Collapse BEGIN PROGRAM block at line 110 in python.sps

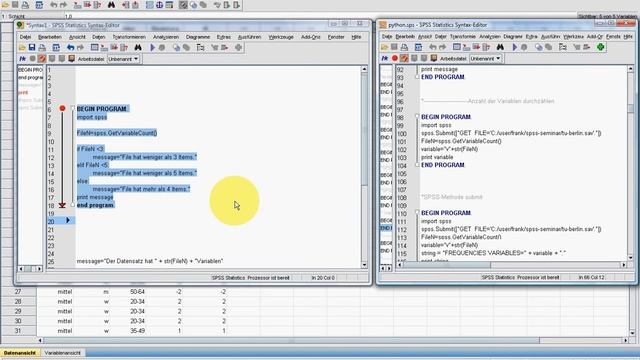pos(417,212)
